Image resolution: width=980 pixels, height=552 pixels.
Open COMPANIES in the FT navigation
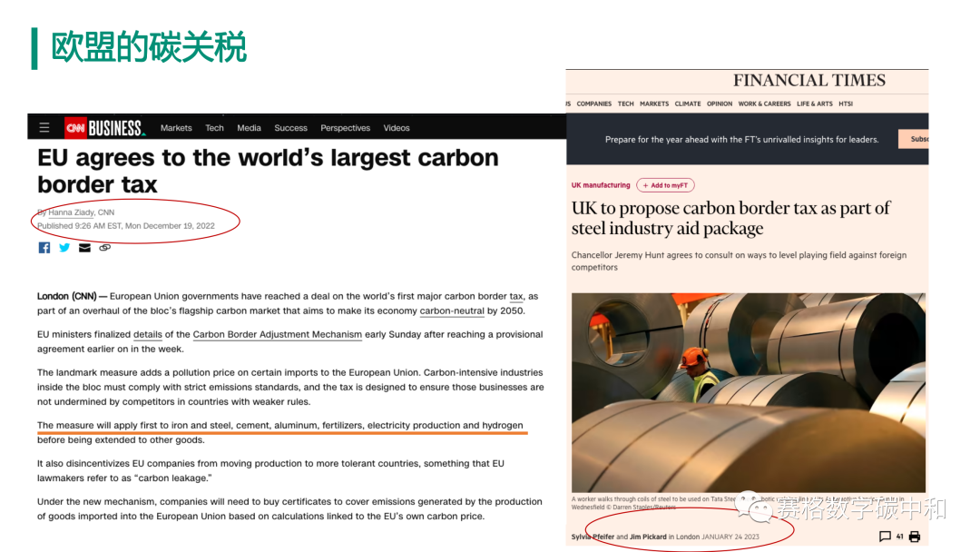[x=593, y=103]
